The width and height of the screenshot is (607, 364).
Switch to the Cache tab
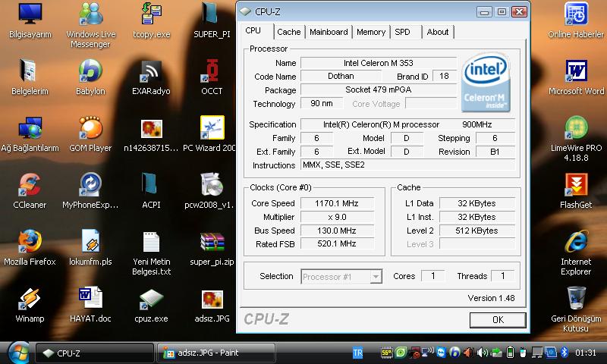(288, 32)
